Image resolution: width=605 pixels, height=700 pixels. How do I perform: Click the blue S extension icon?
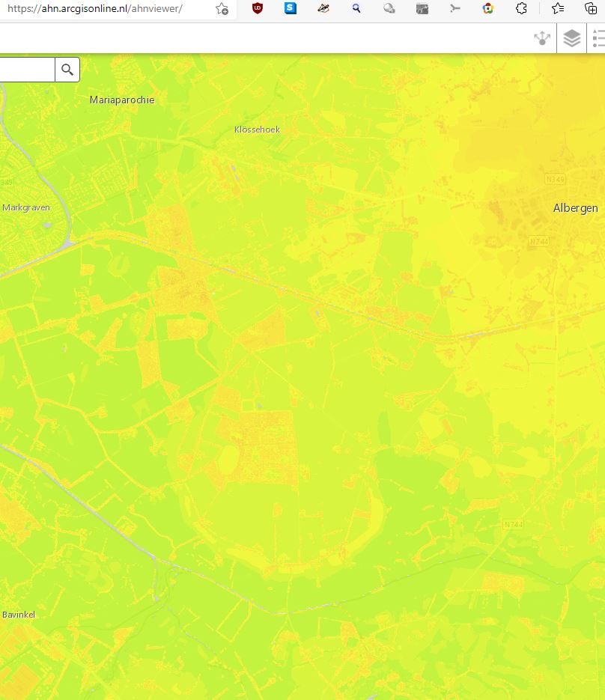291,9
